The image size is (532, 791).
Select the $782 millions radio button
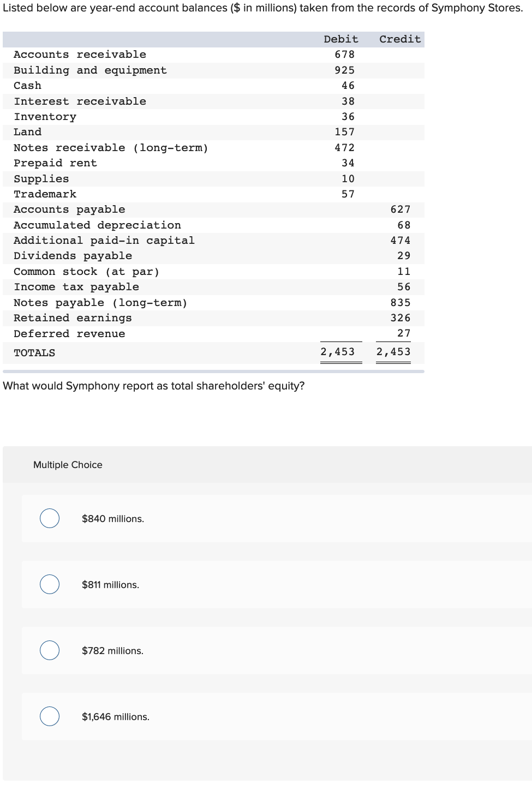coord(49,650)
